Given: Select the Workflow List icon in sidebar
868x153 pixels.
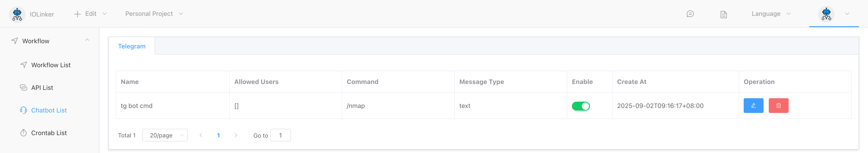Looking at the screenshot, I should click(x=23, y=65).
